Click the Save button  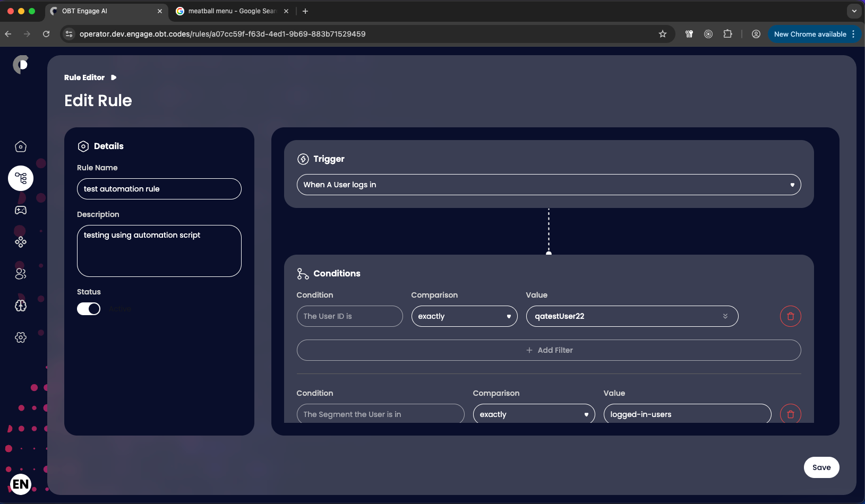[x=821, y=467]
